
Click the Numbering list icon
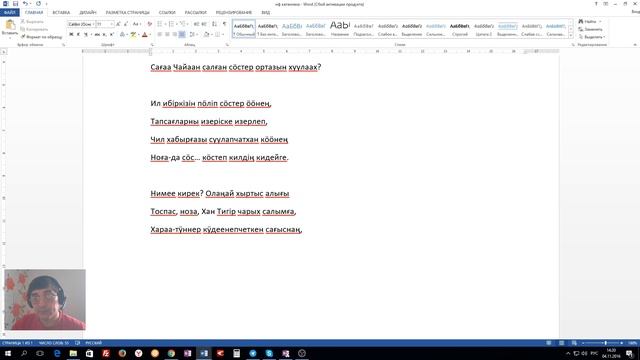pyautogui.click(x=171, y=24)
